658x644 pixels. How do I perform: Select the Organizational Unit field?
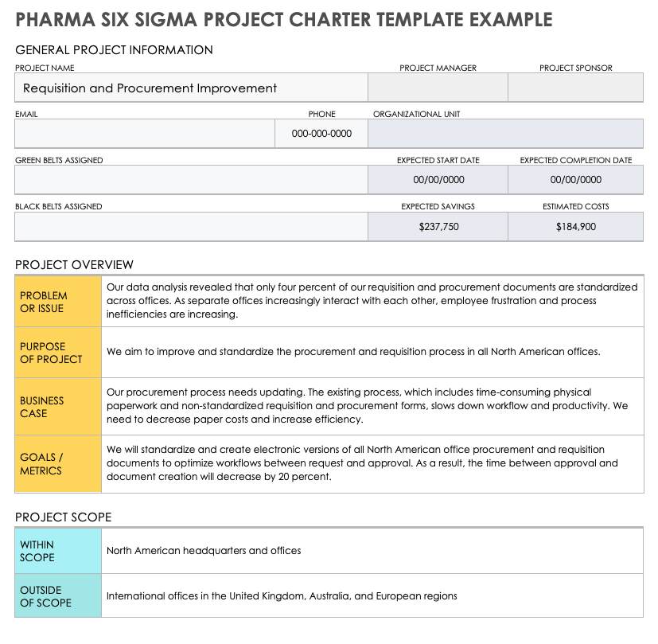(x=505, y=134)
